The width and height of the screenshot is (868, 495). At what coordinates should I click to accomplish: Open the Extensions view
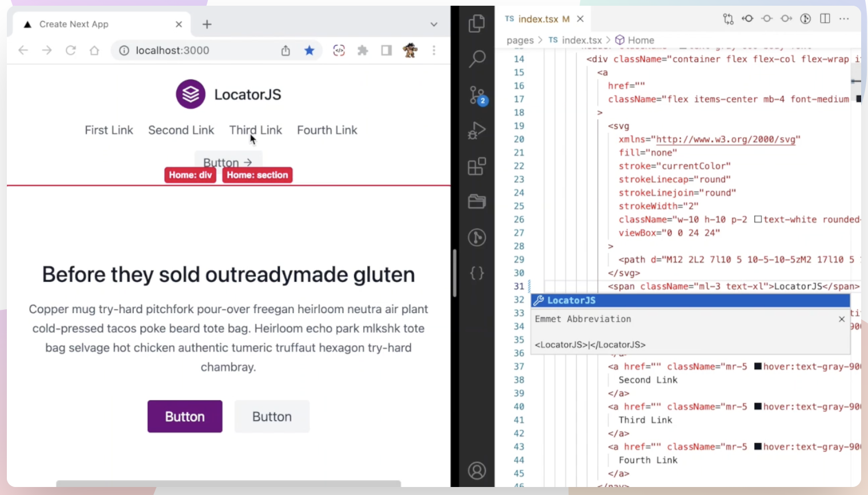point(477,166)
